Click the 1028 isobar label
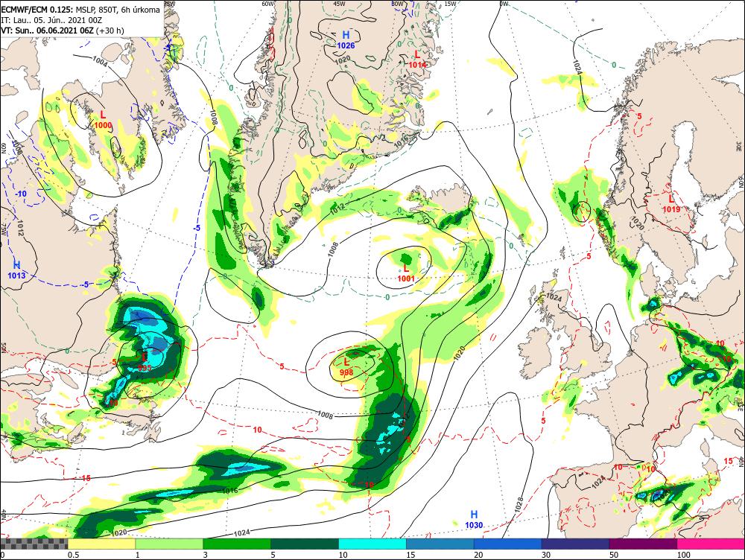The image size is (745, 560). pos(519,505)
